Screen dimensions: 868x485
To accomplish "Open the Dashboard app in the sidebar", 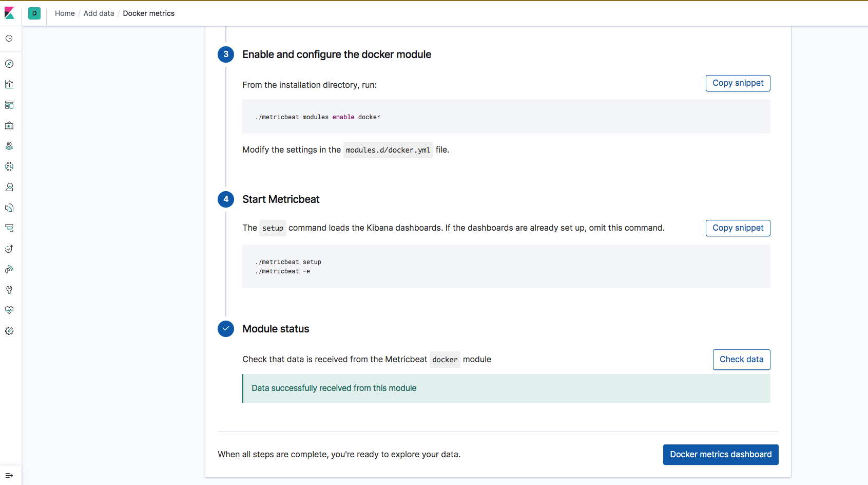I will (9, 105).
